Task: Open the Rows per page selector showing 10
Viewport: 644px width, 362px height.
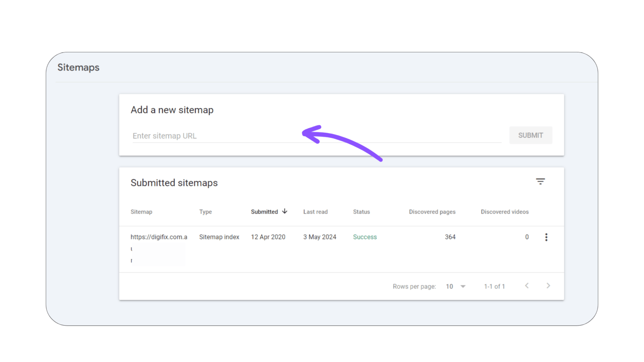Action: pos(453,286)
